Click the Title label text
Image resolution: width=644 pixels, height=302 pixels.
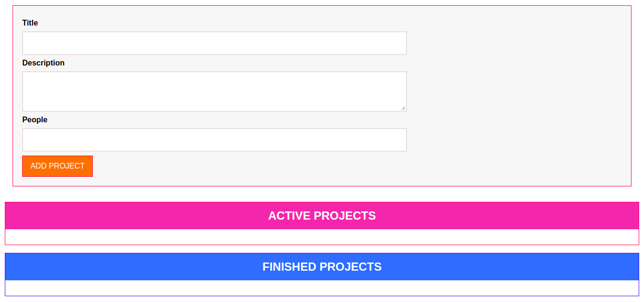point(30,23)
